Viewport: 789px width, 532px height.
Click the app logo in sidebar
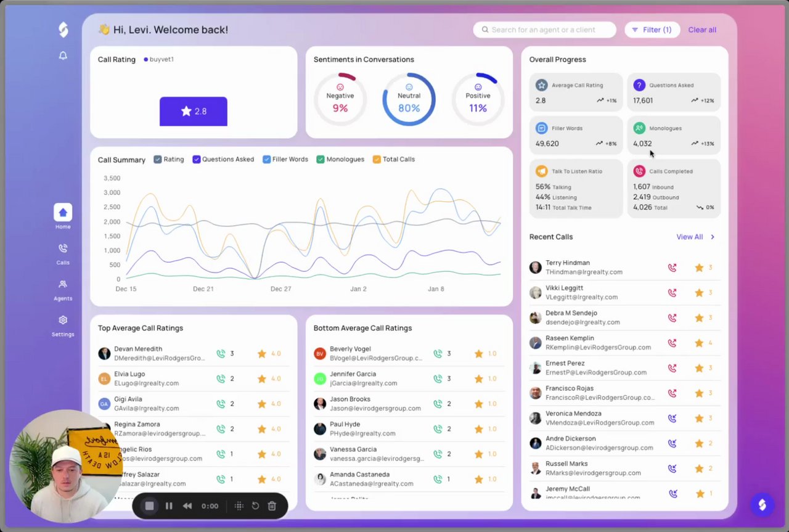pyautogui.click(x=63, y=30)
